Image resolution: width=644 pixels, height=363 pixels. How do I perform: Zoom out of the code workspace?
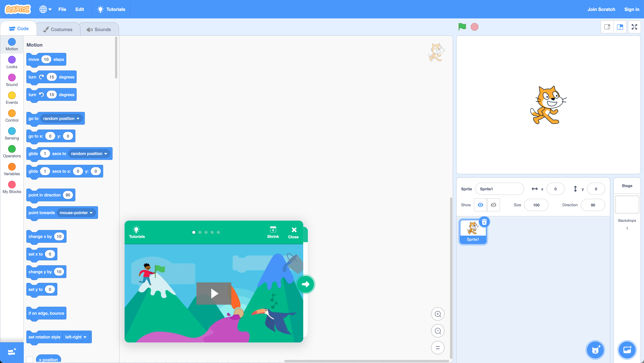coord(438,331)
